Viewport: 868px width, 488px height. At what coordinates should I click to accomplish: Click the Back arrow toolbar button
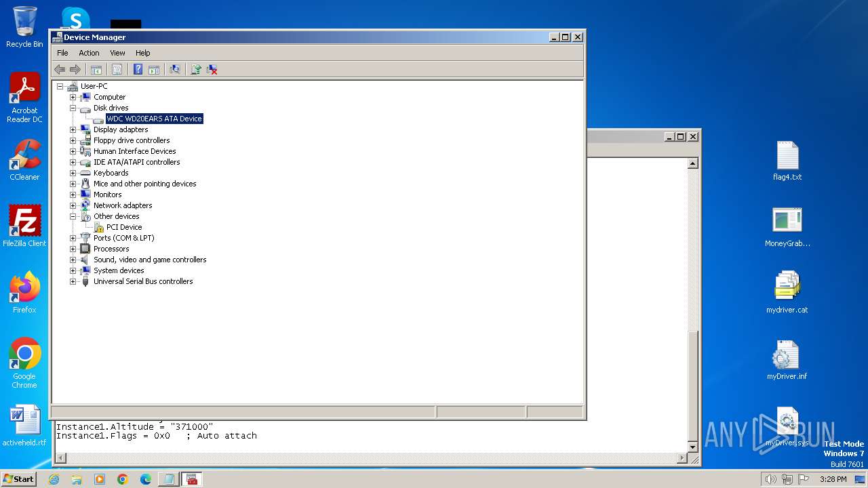pos(60,69)
